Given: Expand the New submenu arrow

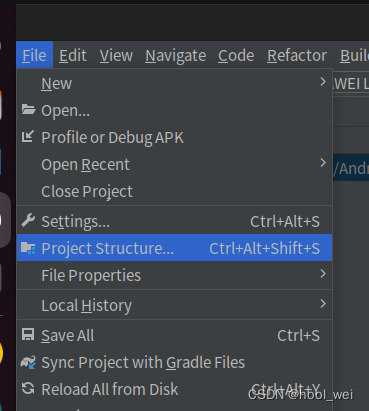Looking at the screenshot, I should pyautogui.click(x=323, y=82).
